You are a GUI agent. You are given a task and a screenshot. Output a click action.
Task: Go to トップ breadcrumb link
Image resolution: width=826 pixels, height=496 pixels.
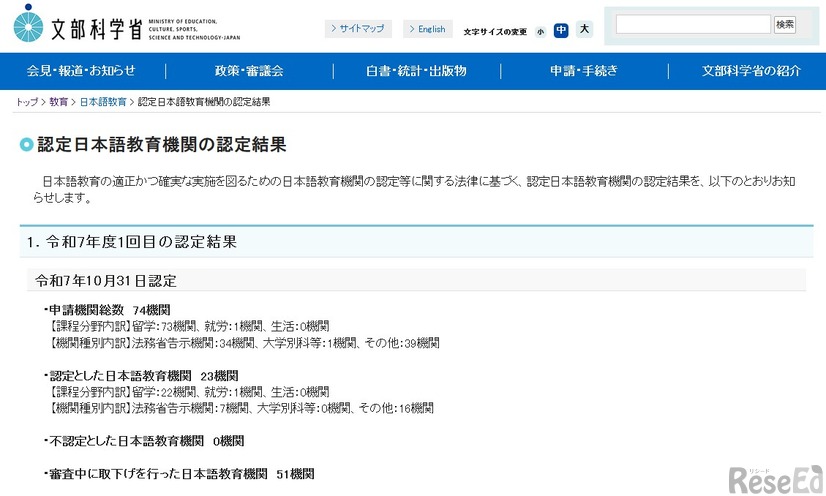pos(27,102)
